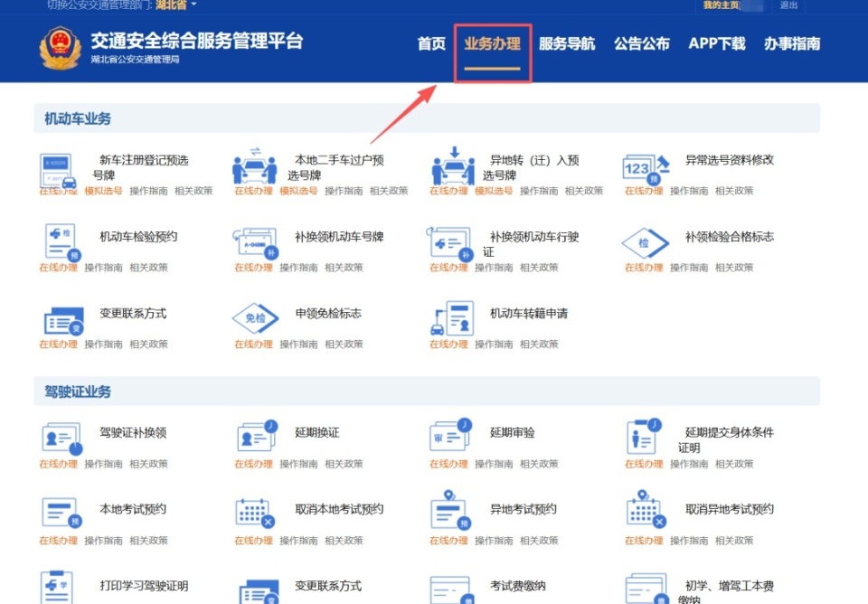Screen dimensions: 868x604
Task: Open 相关政策 for 延期审验
Action: pyautogui.click(x=539, y=464)
